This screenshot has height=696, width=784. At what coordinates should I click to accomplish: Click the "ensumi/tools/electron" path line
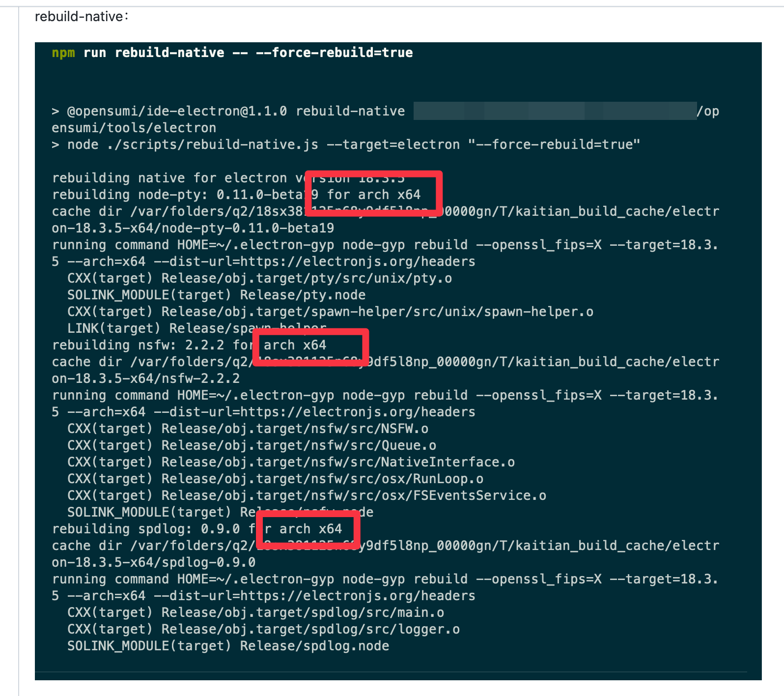pyautogui.click(x=134, y=128)
